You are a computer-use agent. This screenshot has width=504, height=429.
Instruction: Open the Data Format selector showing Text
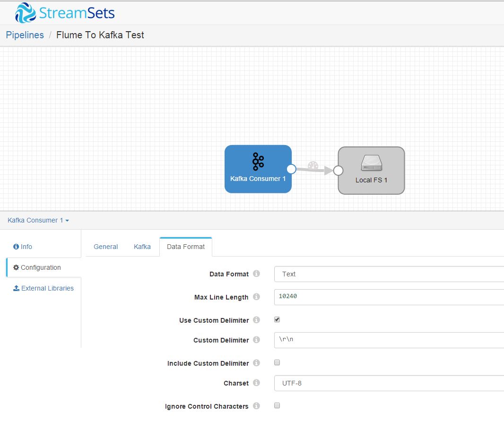point(388,274)
